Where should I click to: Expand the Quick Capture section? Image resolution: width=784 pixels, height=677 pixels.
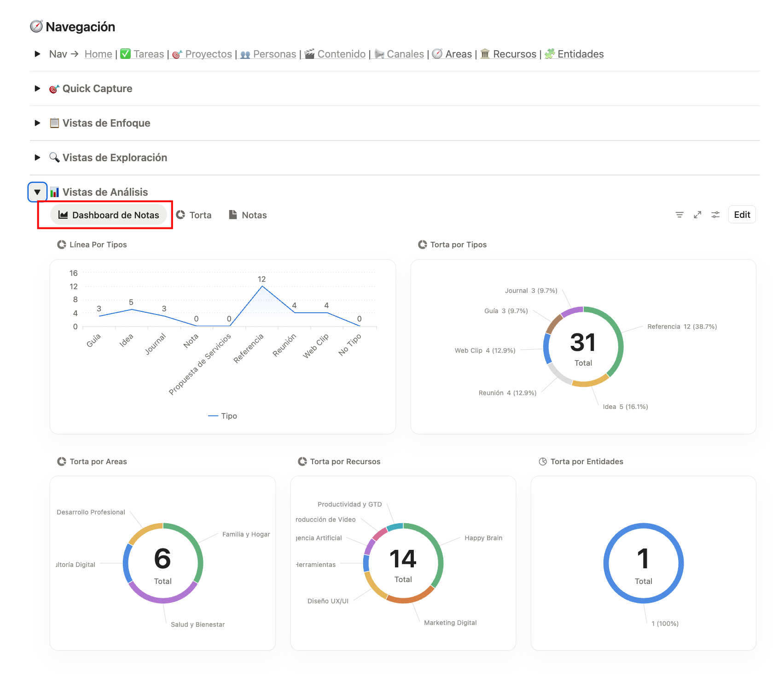[37, 88]
